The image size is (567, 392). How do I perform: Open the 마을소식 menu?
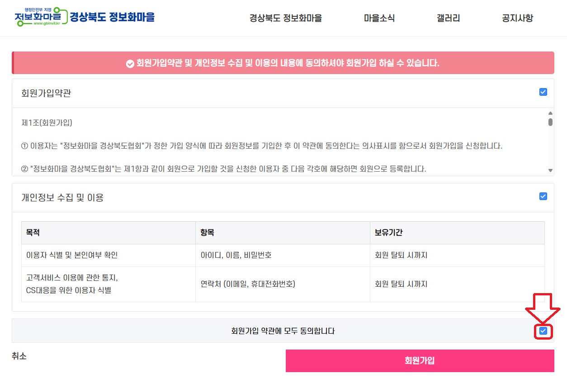pyautogui.click(x=379, y=18)
